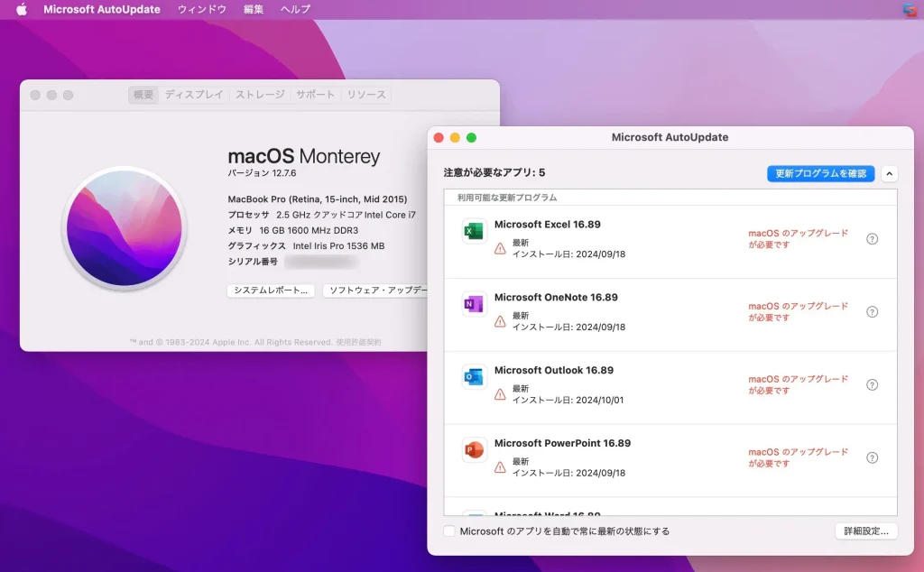924x572 pixels.
Task: Open the 使用許諾契約 license link
Action: [358, 342]
